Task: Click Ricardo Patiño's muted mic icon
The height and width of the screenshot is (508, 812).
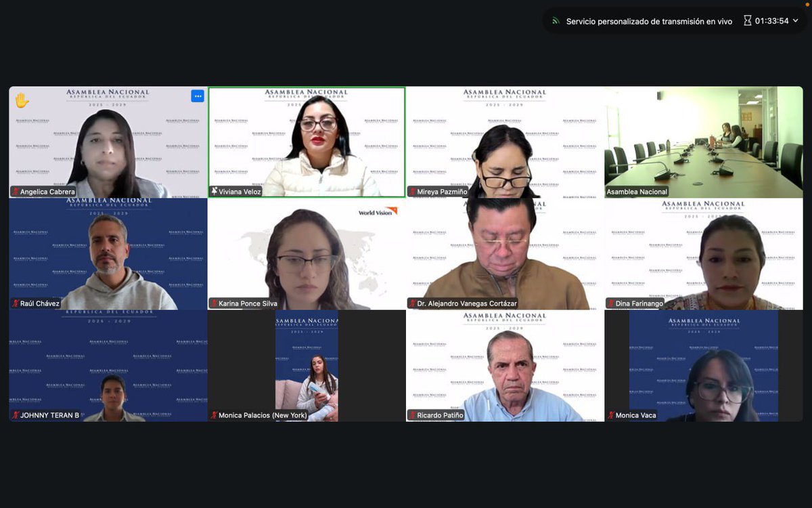Action: coord(412,415)
